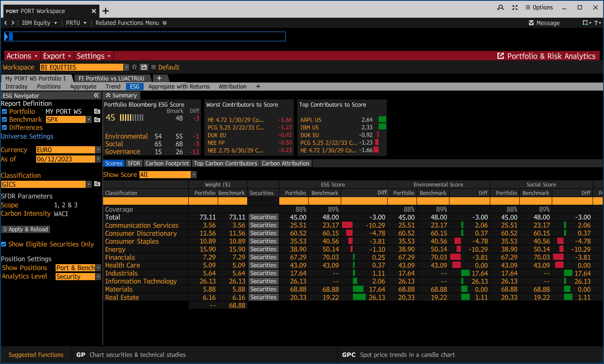Select the Carbon Footprint sub-tab
The width and height of the screenshot is (604, 364).
point(167,163)
